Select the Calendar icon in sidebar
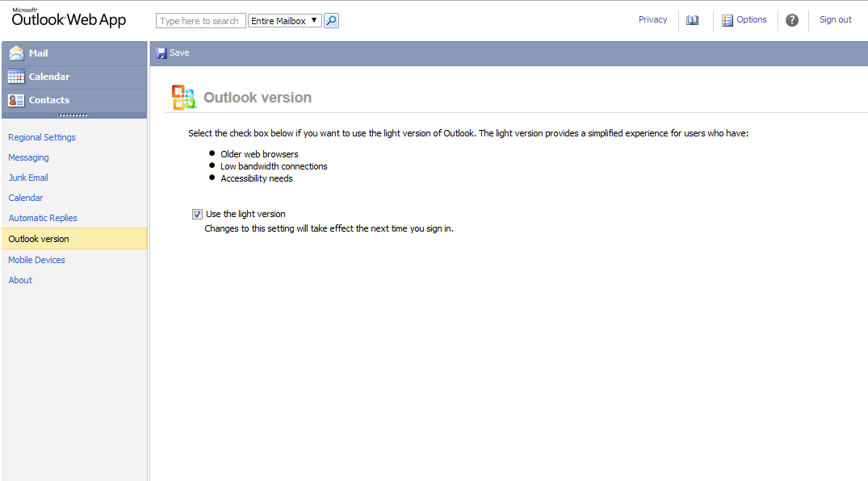868x481 pixels. pyautogui.click(x=16, y=77)
